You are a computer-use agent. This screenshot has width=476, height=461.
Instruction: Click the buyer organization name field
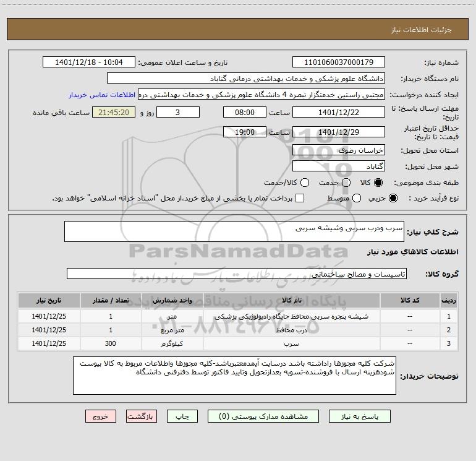(246, 79)
